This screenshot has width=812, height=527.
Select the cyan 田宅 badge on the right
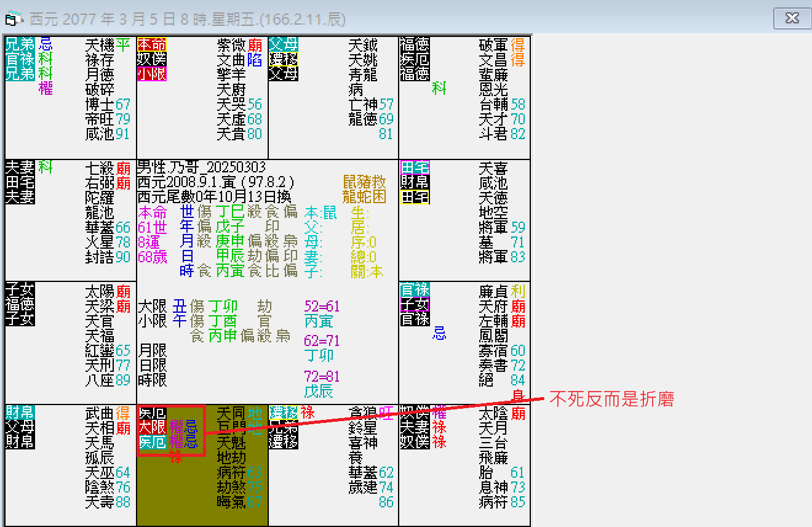tap(415, 167)
